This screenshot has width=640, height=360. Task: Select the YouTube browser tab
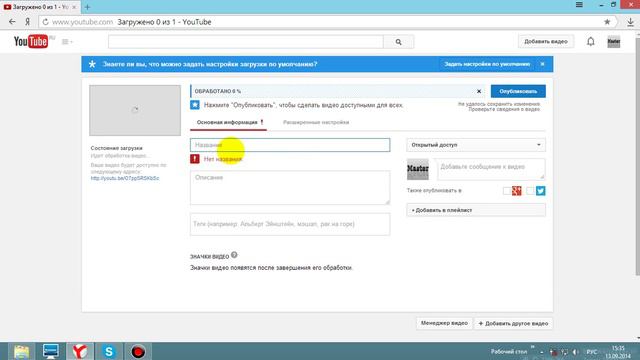(40, 7)
